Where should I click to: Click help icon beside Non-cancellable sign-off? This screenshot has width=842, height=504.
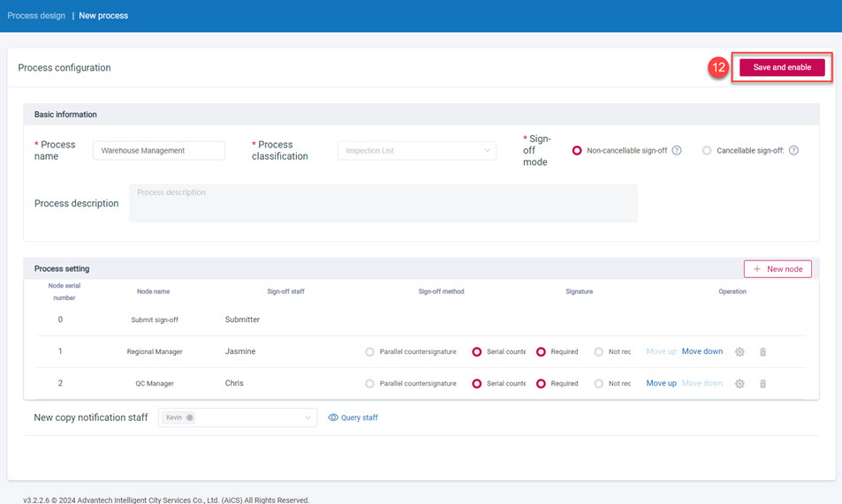pos(677,151)
